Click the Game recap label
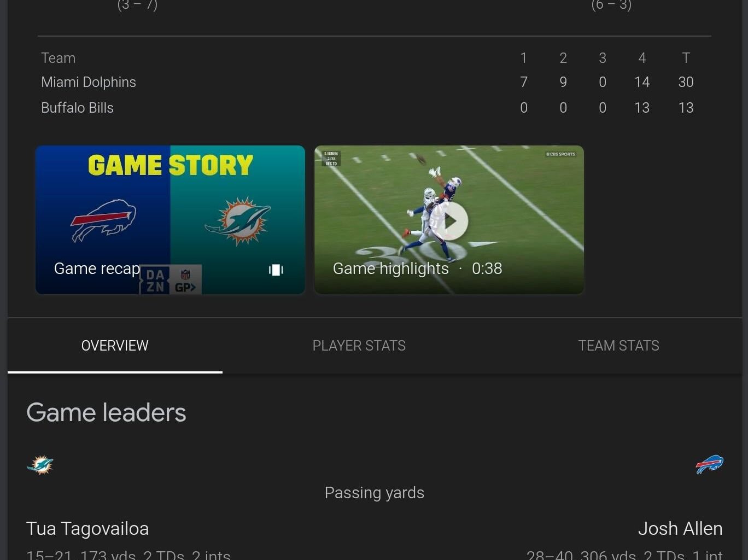This screenshot has width=748, height=560. (x=97, y=269)
